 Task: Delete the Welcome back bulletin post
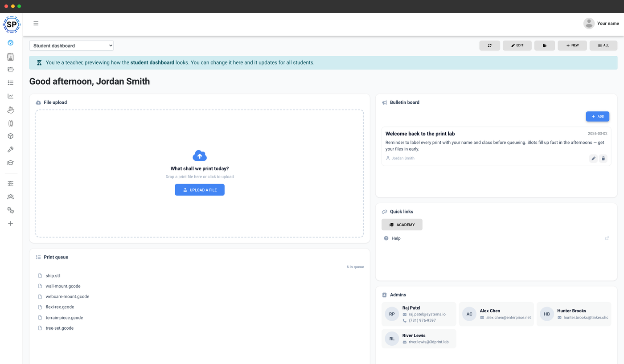point(603,158)
